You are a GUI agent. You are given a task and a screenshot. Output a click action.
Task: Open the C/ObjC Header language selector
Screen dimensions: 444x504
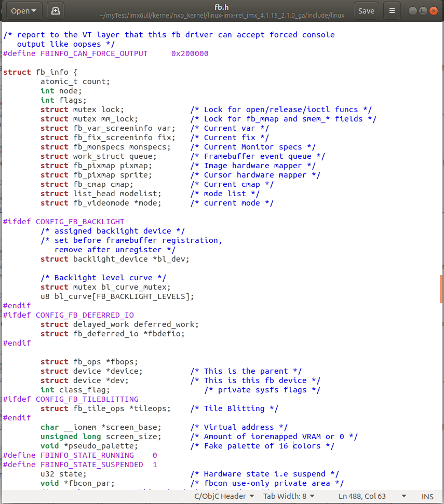point(224,496)
